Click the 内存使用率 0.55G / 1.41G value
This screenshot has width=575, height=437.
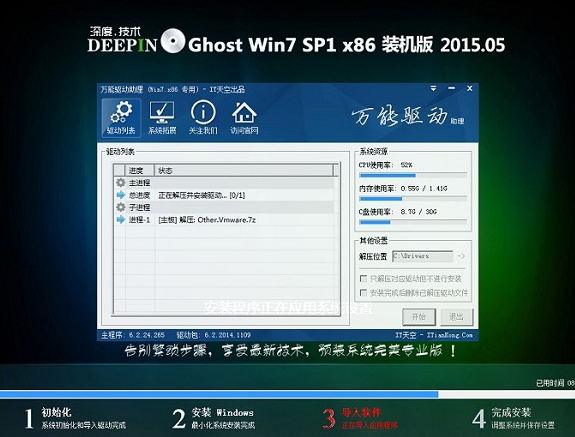(x=424, y=188)
